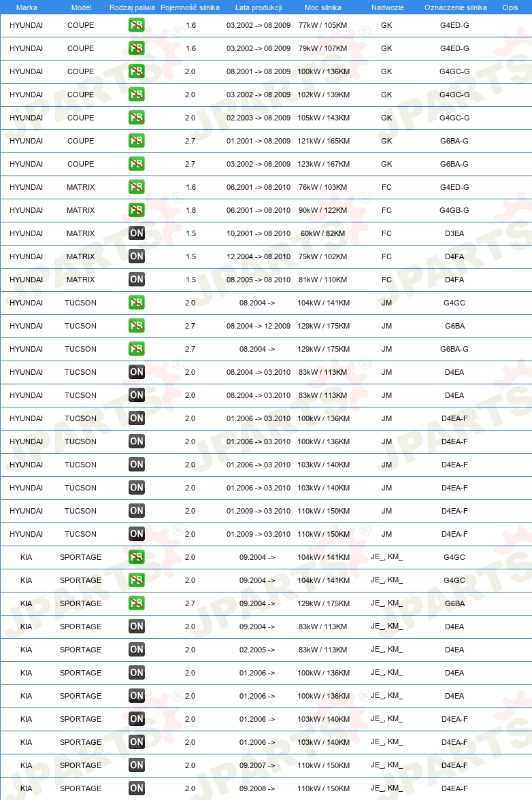
Task: Click the 81kW / 110KM power cell
Action: pyautogui.click(x=323, y=279)
